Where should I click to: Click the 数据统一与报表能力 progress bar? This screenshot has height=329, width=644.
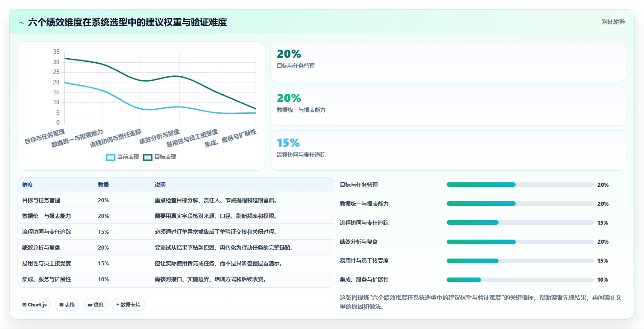pyautogui.click(x=520, y=204)
